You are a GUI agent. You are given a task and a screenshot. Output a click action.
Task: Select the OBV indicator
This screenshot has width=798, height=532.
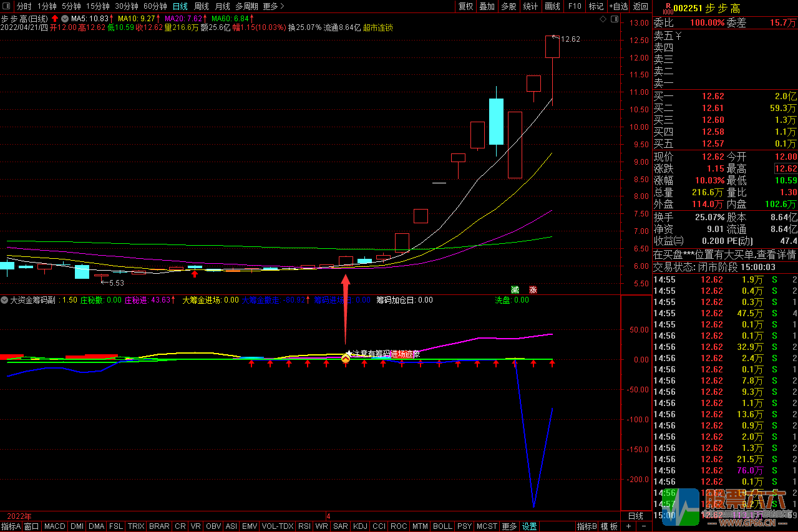pyautogui.click(x=213, y=526)
